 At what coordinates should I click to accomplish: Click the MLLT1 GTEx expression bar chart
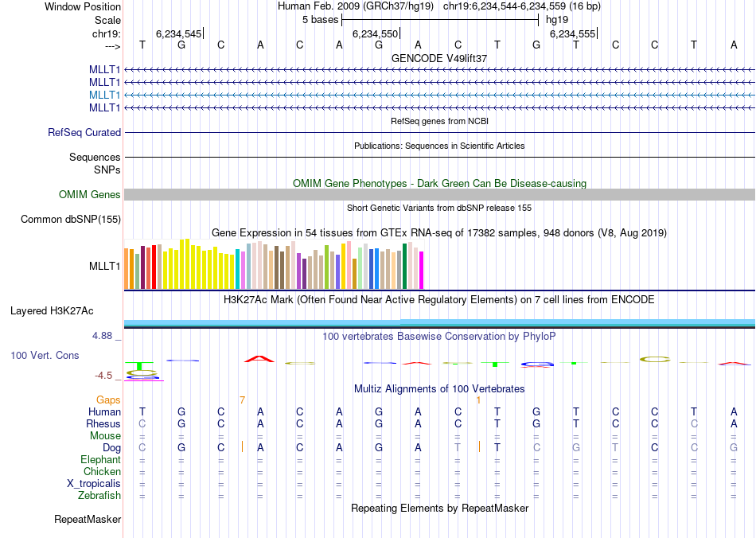click(x=274, y=264)
